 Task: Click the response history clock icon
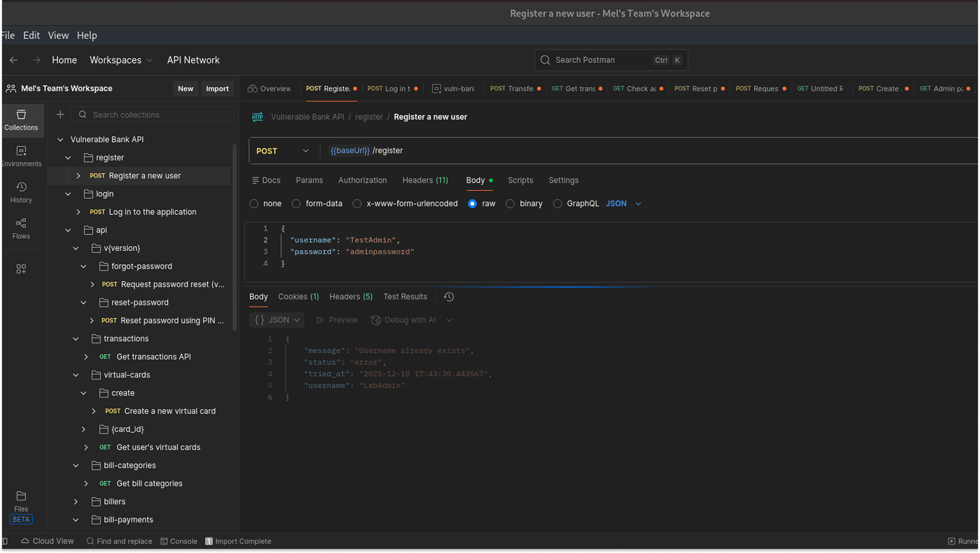click(x=448, y=297)
